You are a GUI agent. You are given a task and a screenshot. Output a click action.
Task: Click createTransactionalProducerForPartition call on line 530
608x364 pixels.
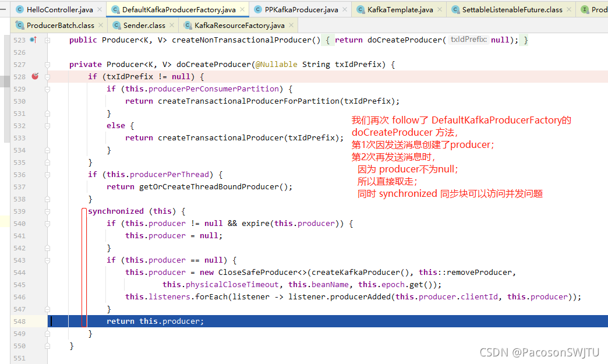point(249,101)
